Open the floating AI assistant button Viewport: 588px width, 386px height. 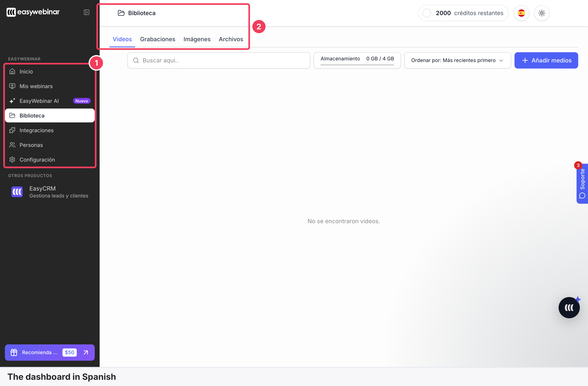coord(569,307)
